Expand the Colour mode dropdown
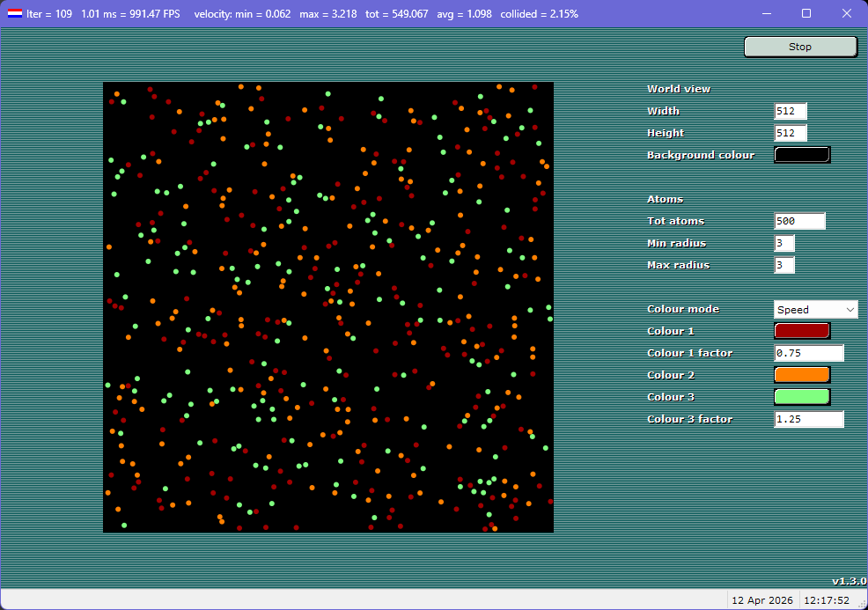 click(x=815, y=310)
